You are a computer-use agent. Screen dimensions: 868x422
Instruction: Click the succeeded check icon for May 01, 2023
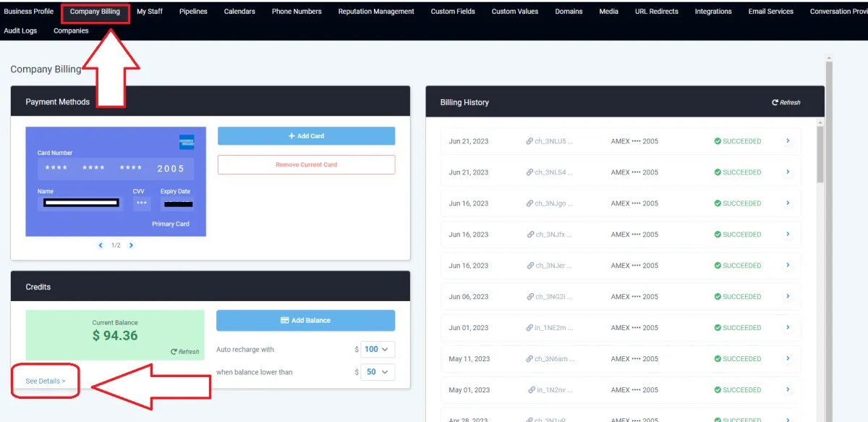(x=718, y=390)
